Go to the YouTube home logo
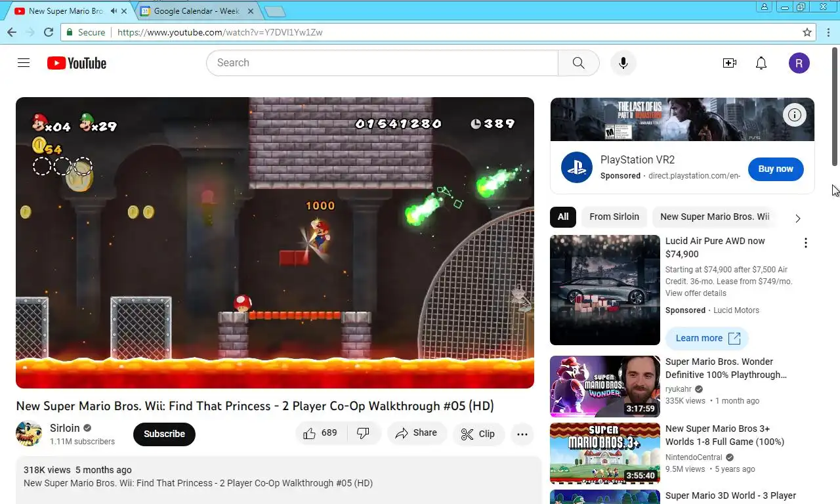840x504 pixels. click(x=77, y=63)
